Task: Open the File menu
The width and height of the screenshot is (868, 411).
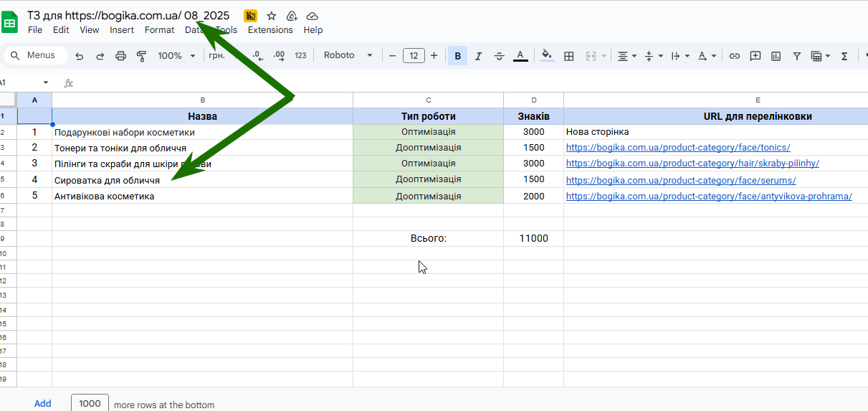Action: (x=35, y=30)
